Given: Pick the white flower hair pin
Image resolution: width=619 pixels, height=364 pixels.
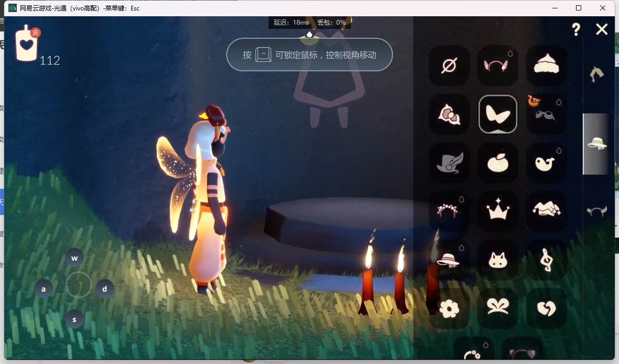Looking at the screenshot, I should click(x=449, y=308).
